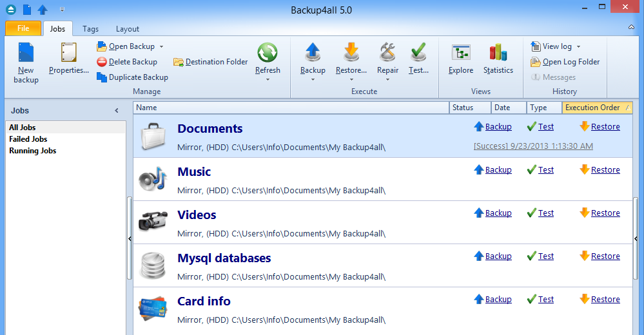The height and width of the screenshot is (335, 644).
Task: Open the Destination Folder
Action: [x=211, y=62]
